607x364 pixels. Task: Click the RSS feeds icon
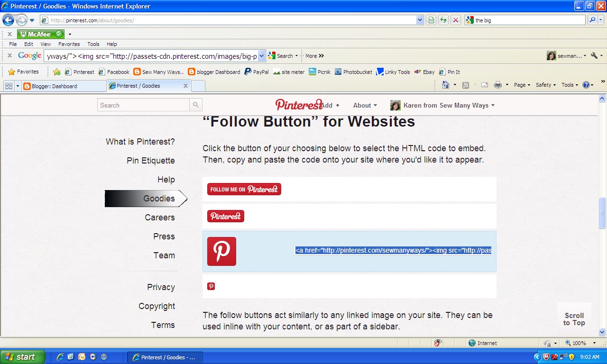point(466,85)
